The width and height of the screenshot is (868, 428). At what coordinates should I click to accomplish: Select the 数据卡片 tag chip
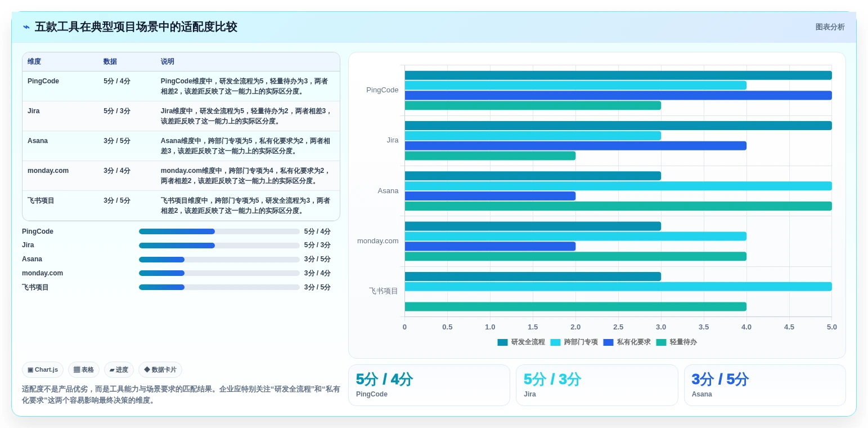pos(160,370)
